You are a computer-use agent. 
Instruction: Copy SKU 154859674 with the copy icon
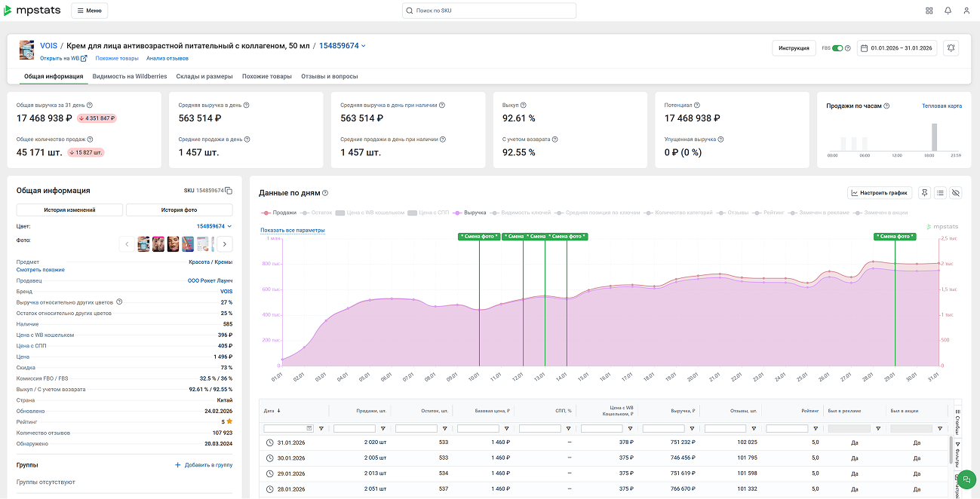[229, 191]
